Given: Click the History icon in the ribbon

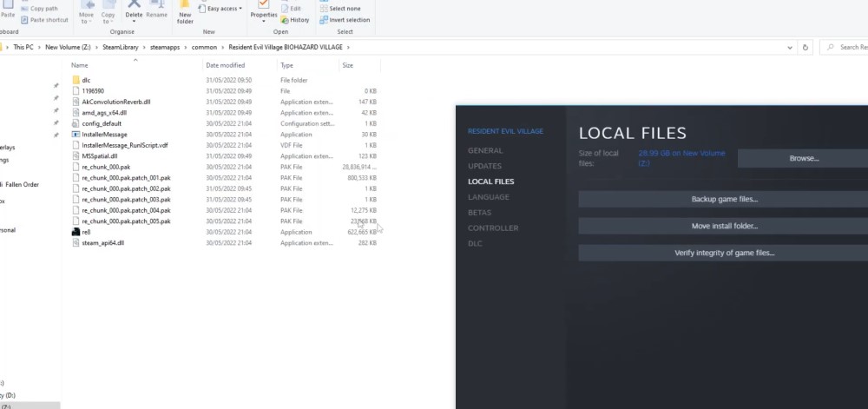Looking at the screenshot, I should (295, 20).
